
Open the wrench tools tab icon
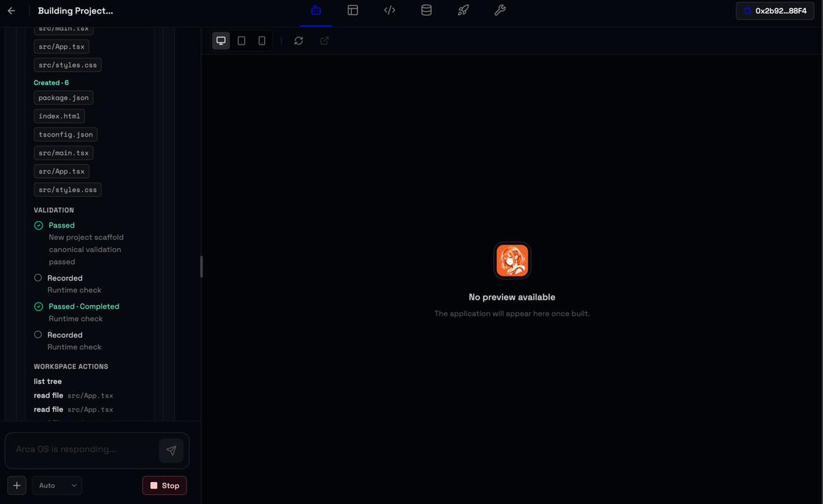500,10
